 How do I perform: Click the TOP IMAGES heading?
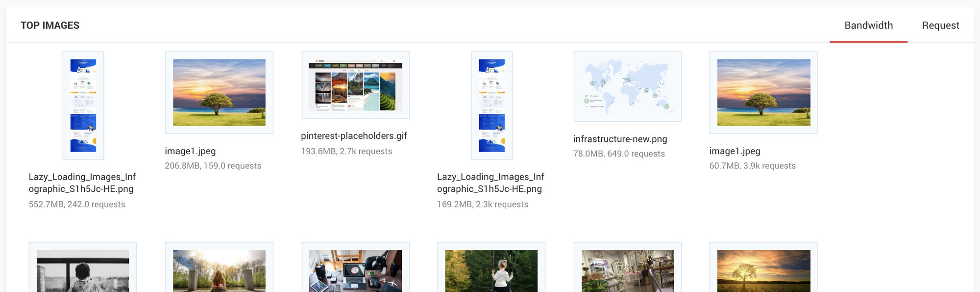[x=50, y=26]
